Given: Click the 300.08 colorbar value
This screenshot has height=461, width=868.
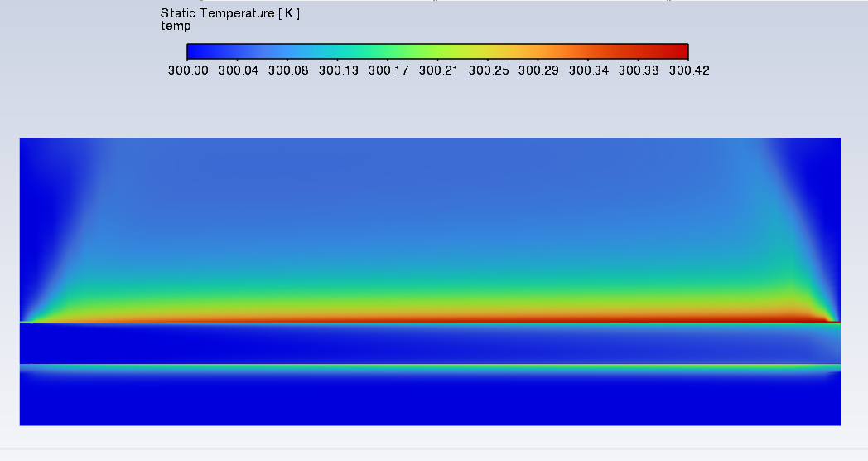Looking at the screenshot, I should click(288, 70).
